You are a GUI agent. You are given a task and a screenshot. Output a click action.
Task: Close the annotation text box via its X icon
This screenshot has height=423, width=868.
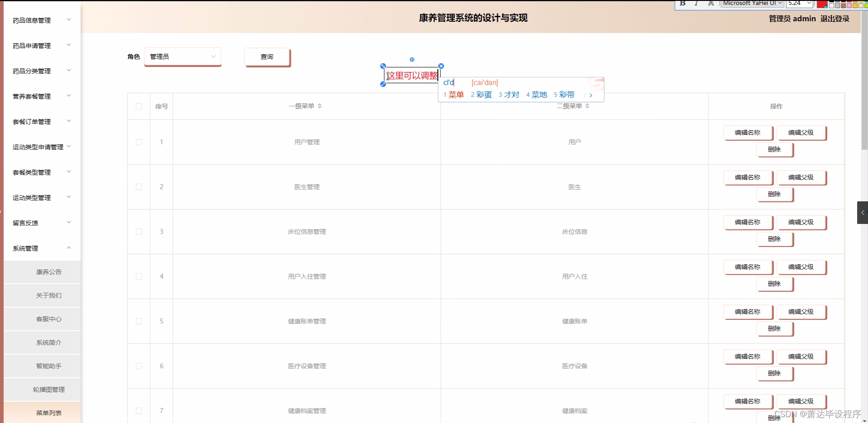coord(441,66)
